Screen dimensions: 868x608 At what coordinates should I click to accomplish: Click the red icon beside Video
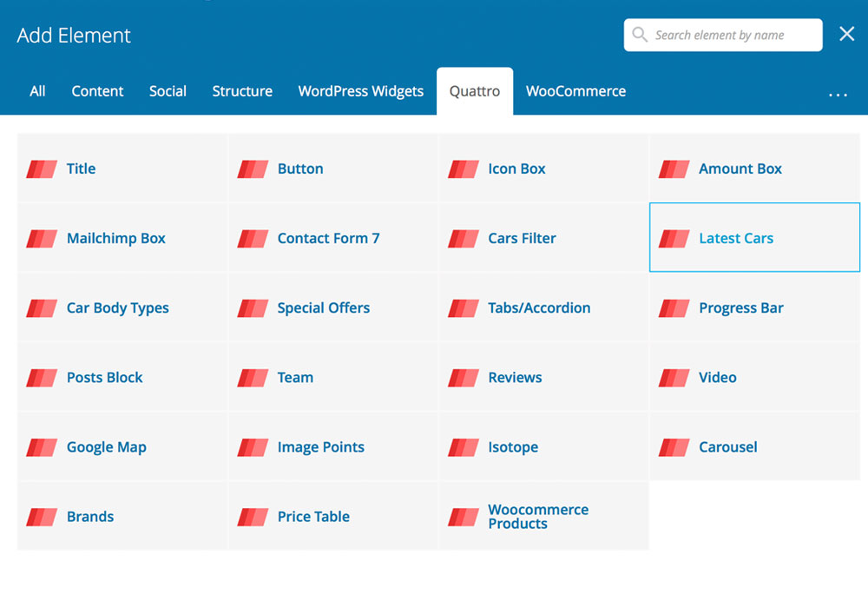(674, 378)
